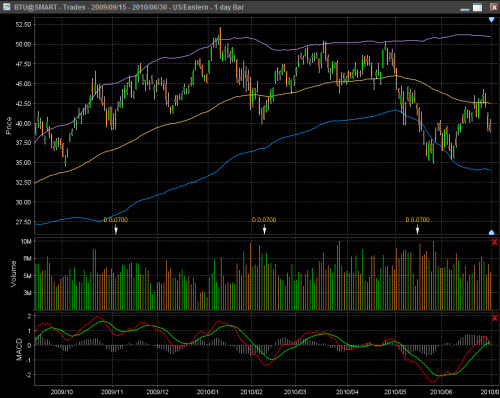Open the chart window icon in title bar

(x=6, y=6)
